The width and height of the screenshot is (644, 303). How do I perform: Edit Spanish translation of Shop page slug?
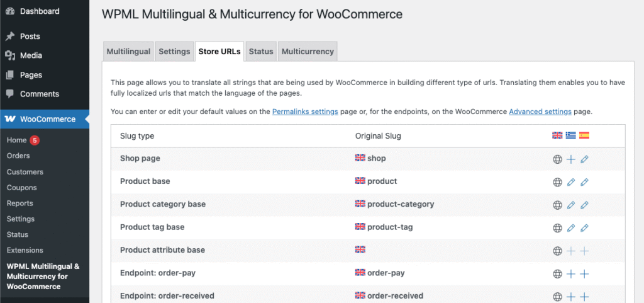584,159
